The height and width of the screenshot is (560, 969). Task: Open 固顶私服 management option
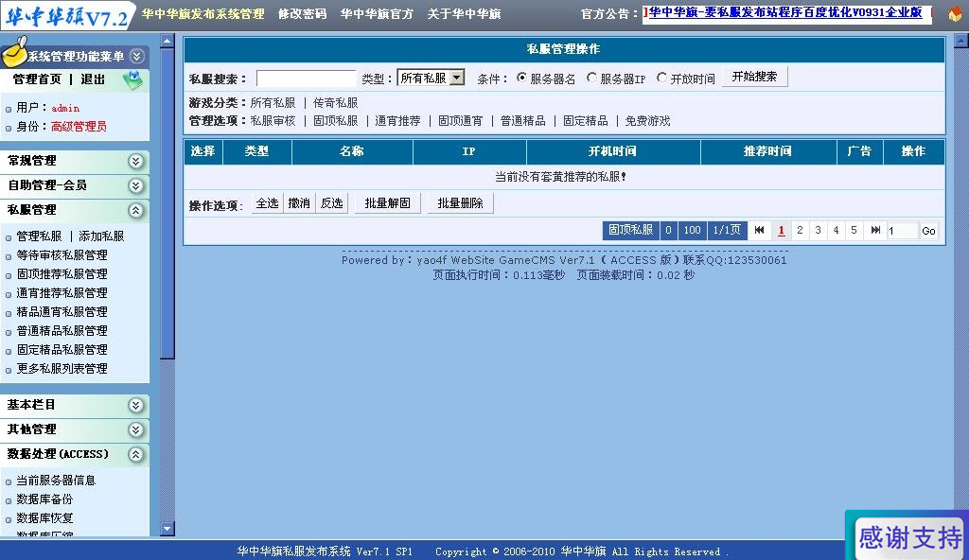[x=336, y=120]
